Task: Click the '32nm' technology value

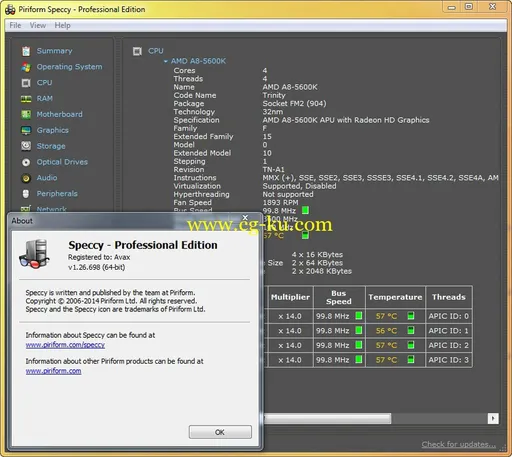Action: [x=273, y=112]
